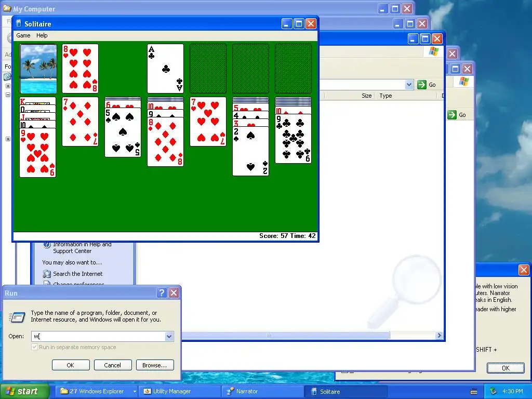
Task: Expand the lower plus tree node in My Computer
Action: click(x=8, y=139)
